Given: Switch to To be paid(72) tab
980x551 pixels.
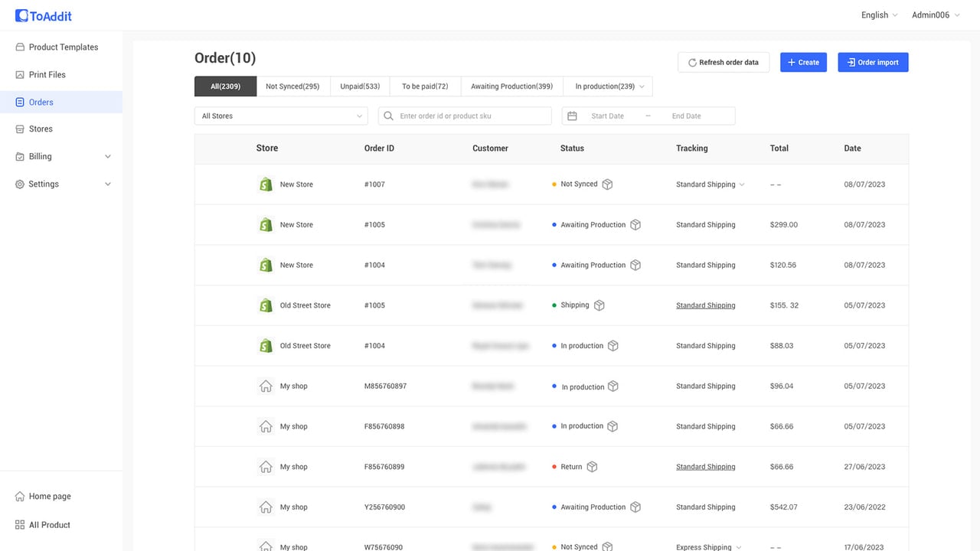Looking at the screenshot, I should (425, 86).
